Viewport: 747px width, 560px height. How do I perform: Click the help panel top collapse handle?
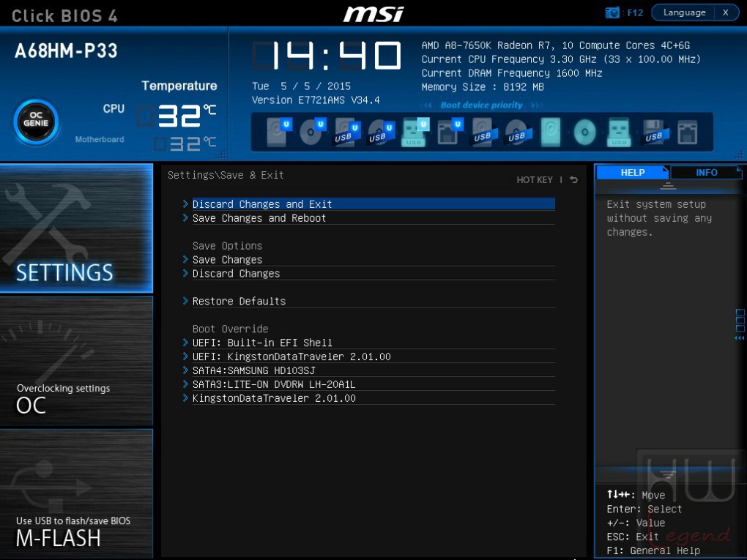click(668, 186)
